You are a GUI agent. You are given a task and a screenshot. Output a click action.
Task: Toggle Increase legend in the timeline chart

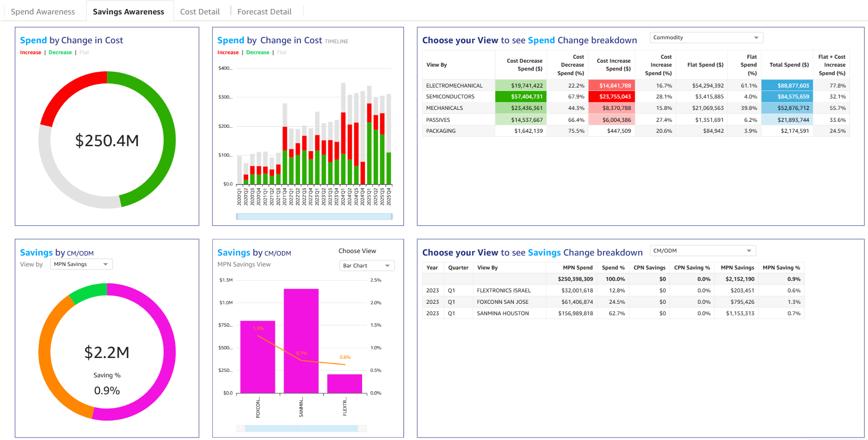point(228,53)
